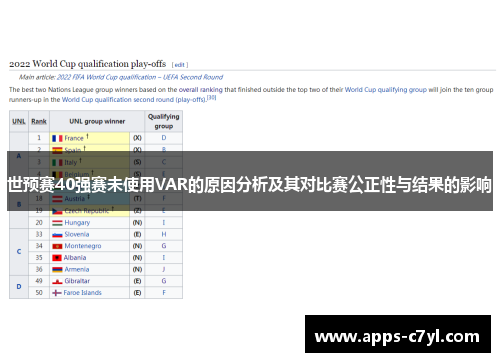
Task: Open the Albania team link
Action: pyautogui.click(x=75, y=258)
